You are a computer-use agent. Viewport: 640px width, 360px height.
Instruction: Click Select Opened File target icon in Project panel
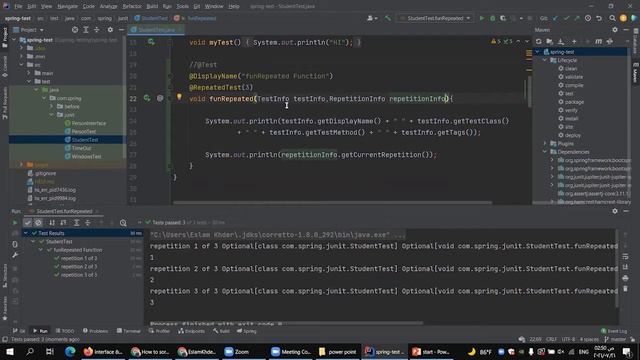coord(75,30)
